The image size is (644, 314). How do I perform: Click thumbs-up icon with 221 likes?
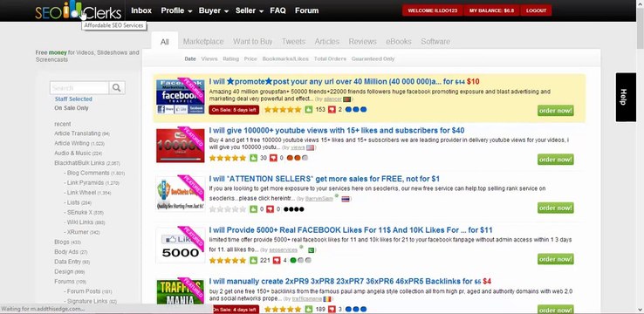(x=253, y=260)
